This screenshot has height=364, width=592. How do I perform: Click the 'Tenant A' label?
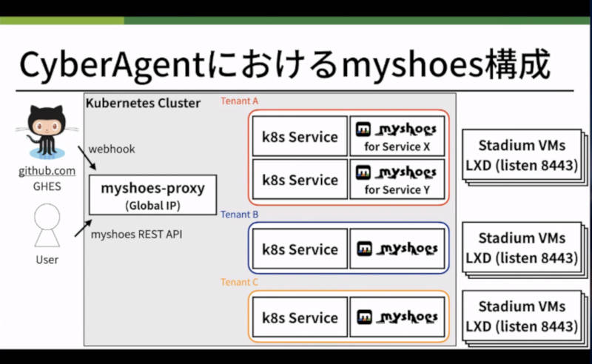tap(239, 101)
